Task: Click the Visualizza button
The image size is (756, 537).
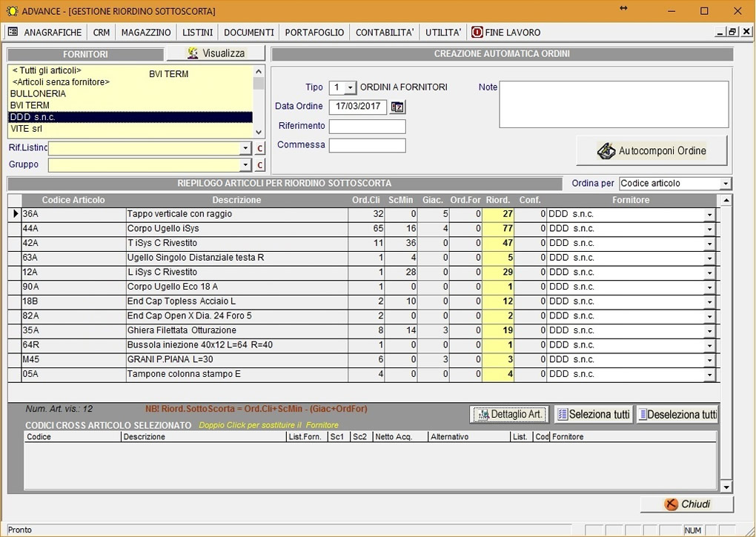Action: tap(216, 53)
